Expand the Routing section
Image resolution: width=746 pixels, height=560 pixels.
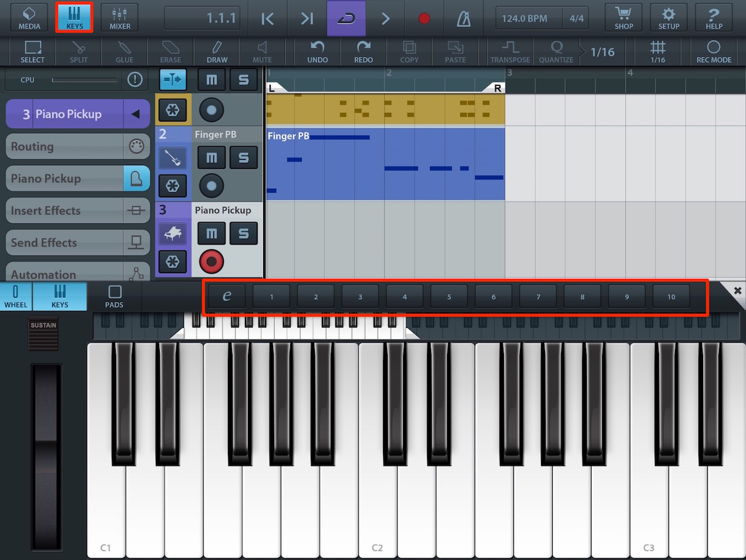pos(78,146)
